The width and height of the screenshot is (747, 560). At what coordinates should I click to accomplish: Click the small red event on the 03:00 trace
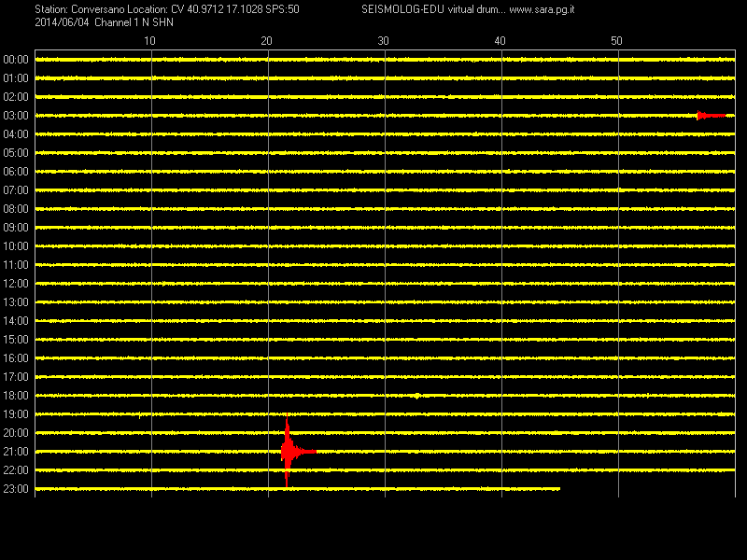click(711, 115)
